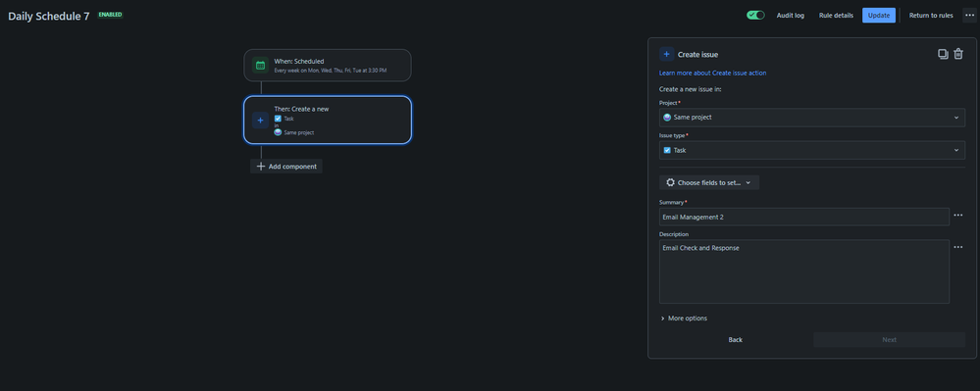
Task: Click the plus icon beside Create issue heading
Action: click(x=666, y=54)
